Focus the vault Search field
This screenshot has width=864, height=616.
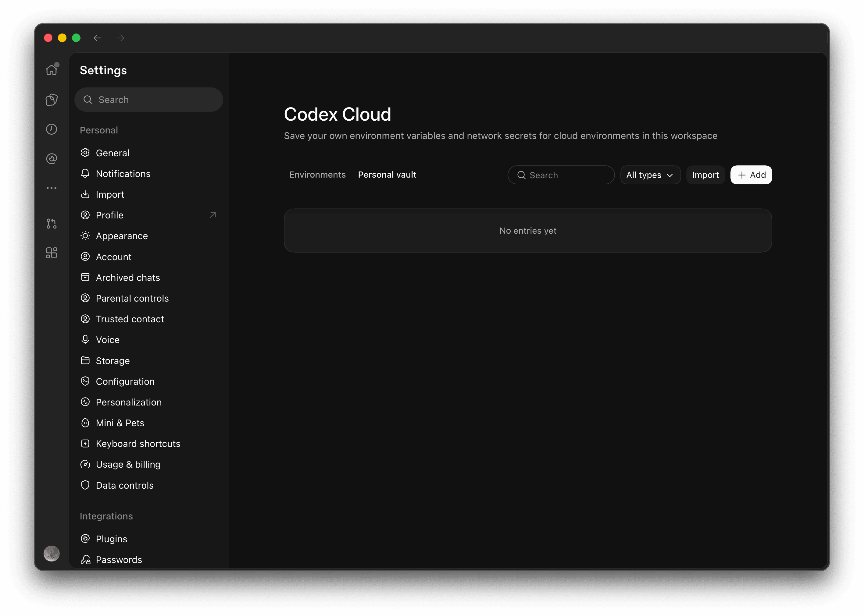[561, 175]
